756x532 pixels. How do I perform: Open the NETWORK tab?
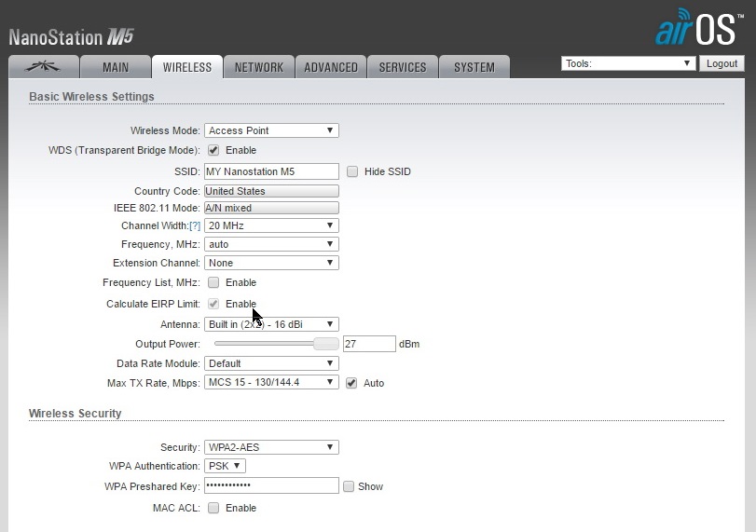click(259, 66)
